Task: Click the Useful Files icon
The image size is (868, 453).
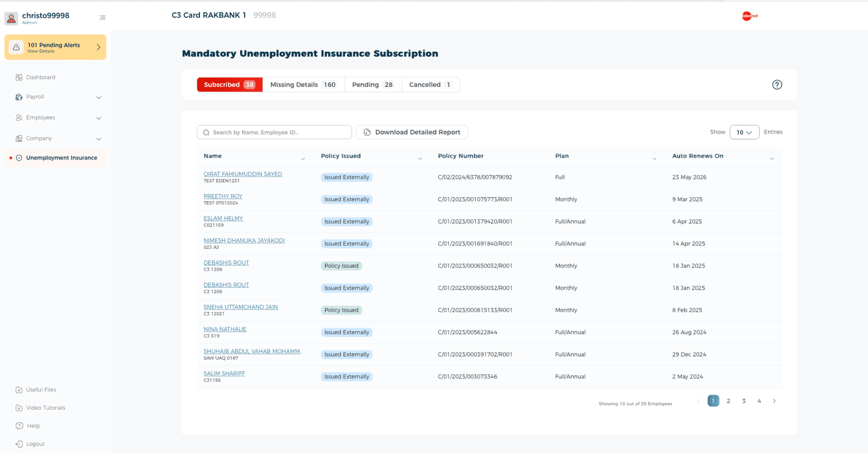Action: pos(19,390)
